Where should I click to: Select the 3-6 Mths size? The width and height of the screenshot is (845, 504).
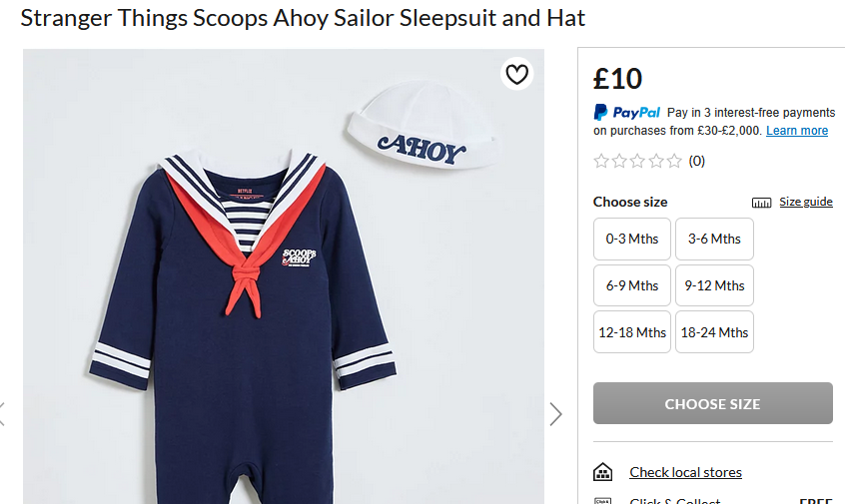(x=714, y=239)
